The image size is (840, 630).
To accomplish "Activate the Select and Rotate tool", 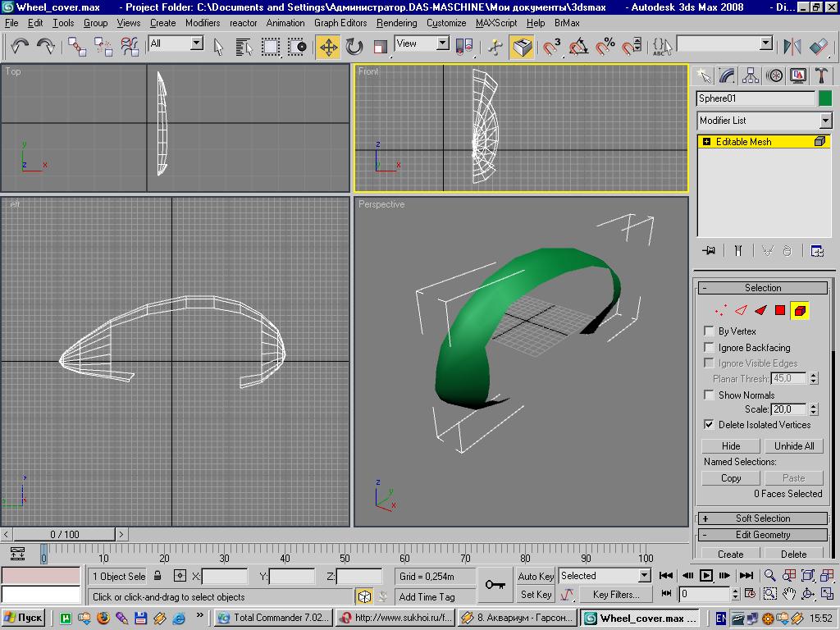I will (x=354, y=47).
